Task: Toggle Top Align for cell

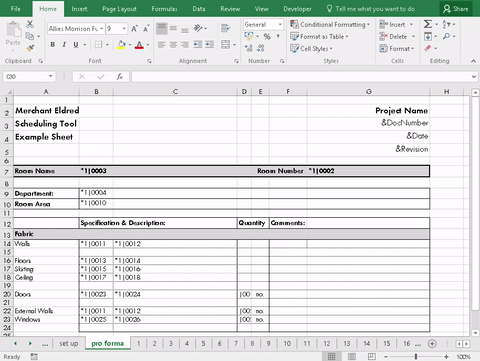Action: [x=162, y=28]
